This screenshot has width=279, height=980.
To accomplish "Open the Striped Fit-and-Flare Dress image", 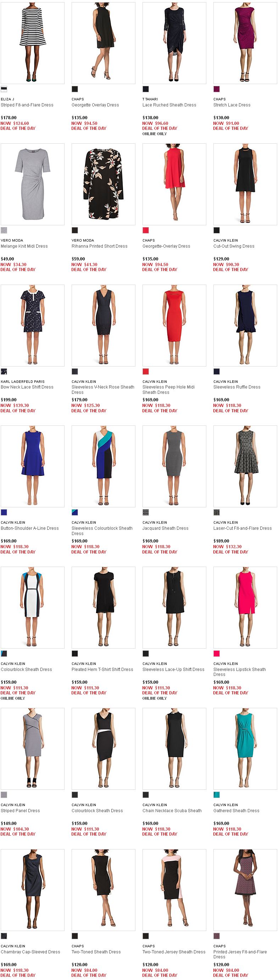I will point(33,43).
